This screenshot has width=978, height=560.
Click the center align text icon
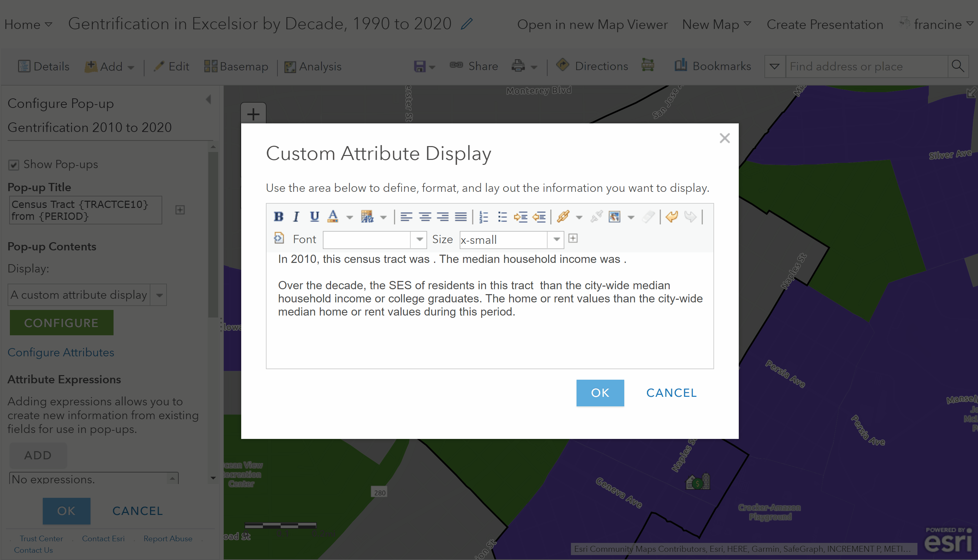point(425,216)
